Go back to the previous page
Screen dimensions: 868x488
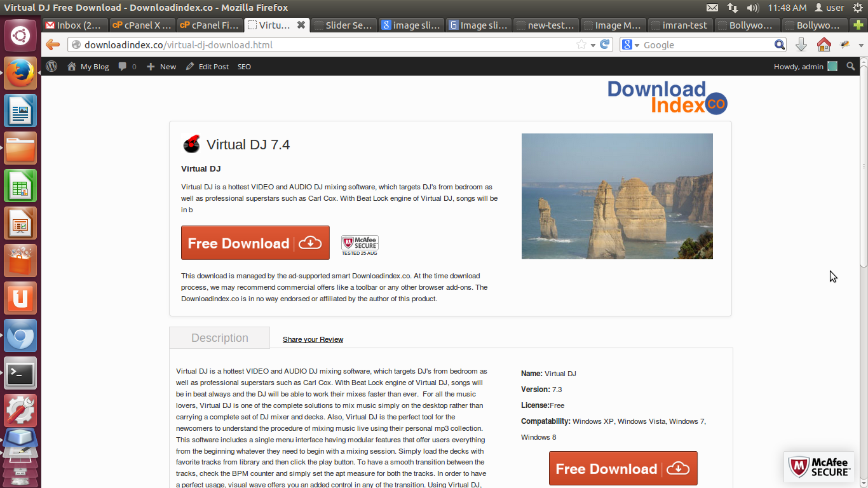click(x=53, y=44)
